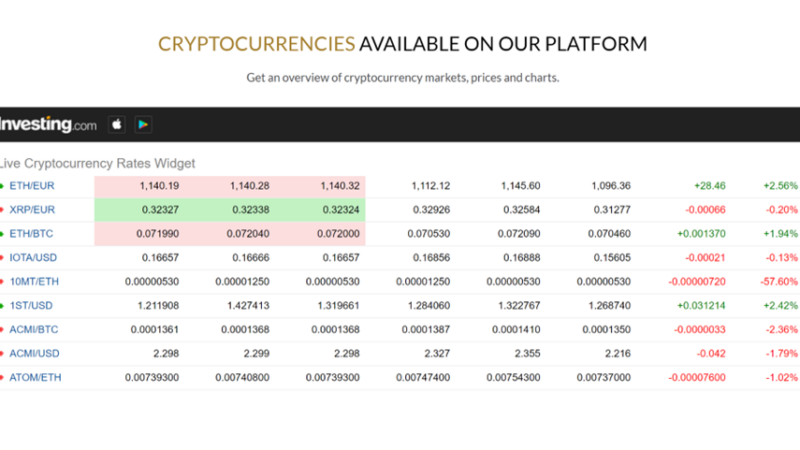Click the red down arrow beside ATOM/ETH
This screenshot has height=450, width=800.
(x=2, y=378)
